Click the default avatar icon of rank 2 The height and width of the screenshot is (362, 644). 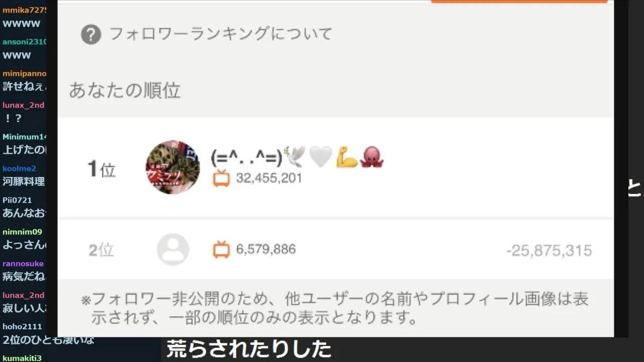173,249
